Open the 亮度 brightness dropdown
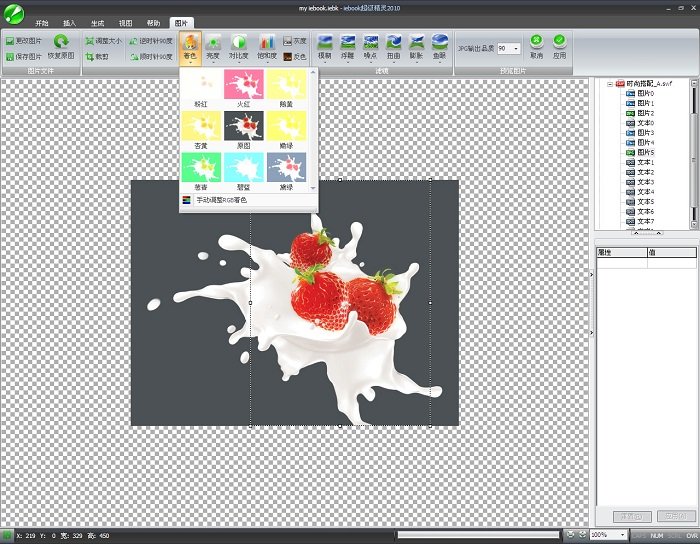The width and height of the screenshot is (700, 544). click(213, 48)
